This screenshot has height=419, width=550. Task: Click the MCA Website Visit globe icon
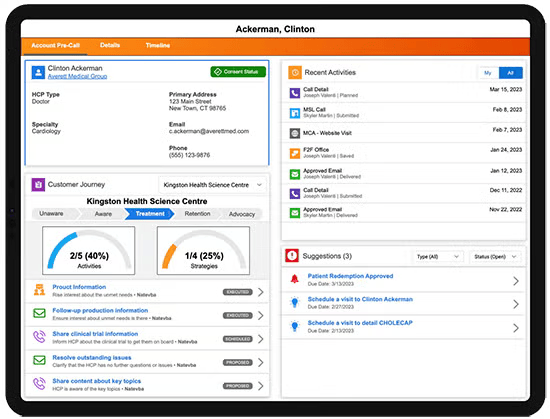click(x=295, y=133)
